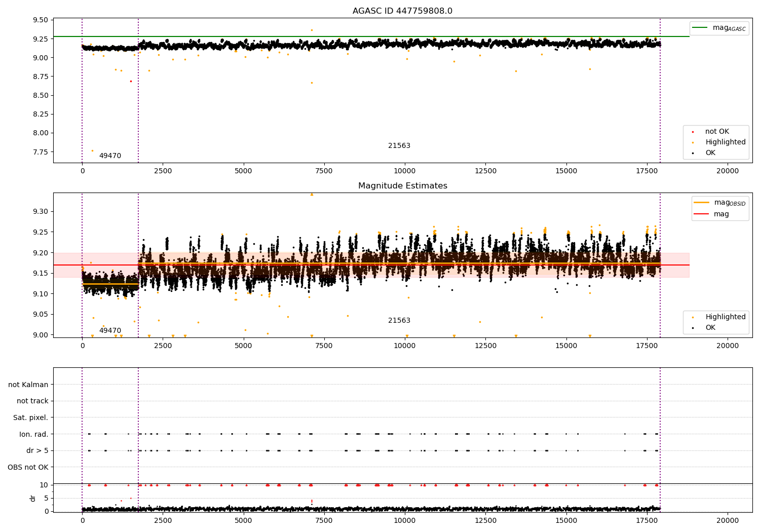The image size is (760, 532).
Task: Click the 'Magnitude Estimates' plot title
Action: pos(402,186)
